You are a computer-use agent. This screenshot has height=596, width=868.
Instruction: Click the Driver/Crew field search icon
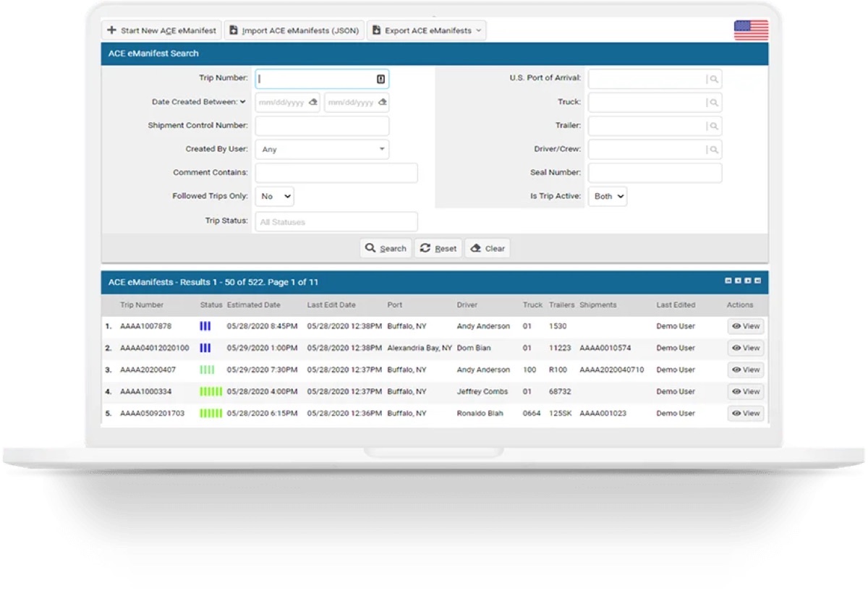coord(713,150)
